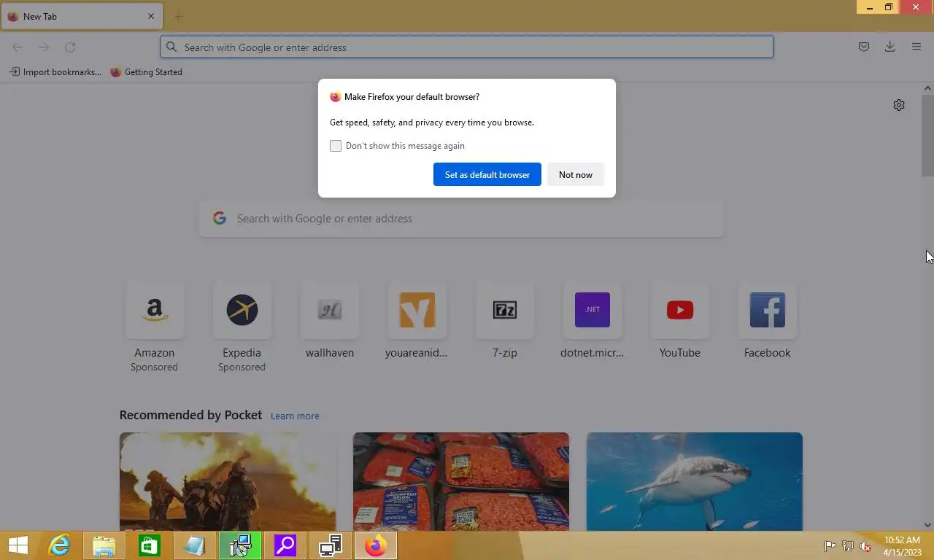Check Don't show this message again
This screenshot has width=934, height=560.
click(x=336, y=146)
